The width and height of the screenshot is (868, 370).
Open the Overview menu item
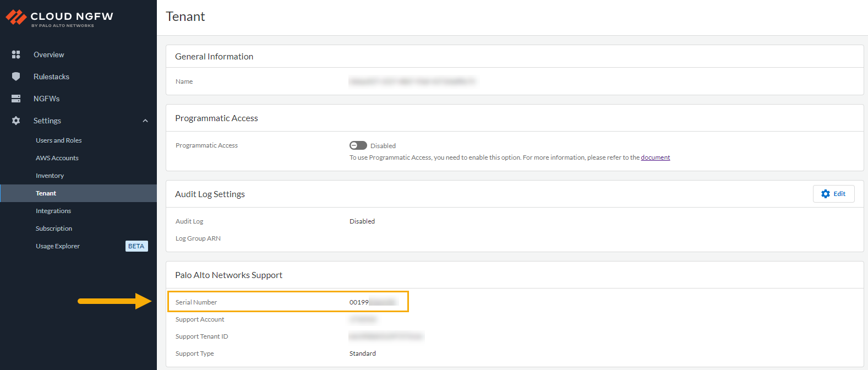48,55
